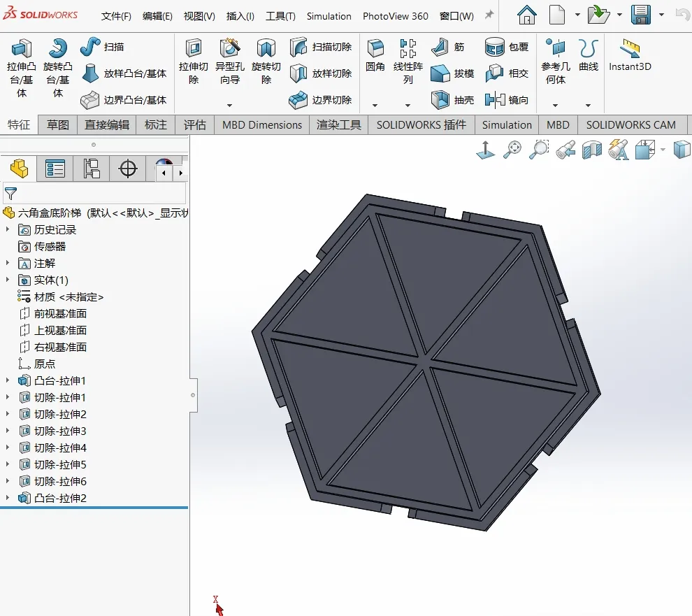692x616 pixels.
Task: Open the Curves dropdown arrow
Action: (588, 106)
